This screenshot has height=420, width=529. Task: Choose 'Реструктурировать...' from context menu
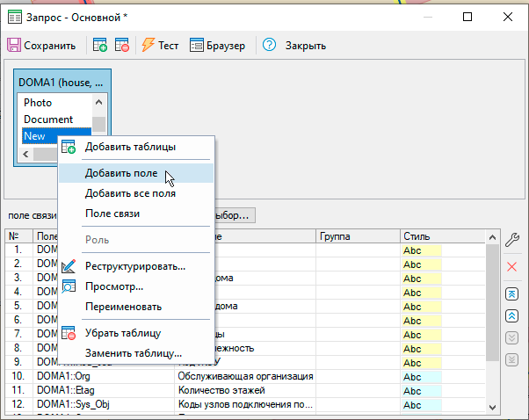tap(134, 266)
